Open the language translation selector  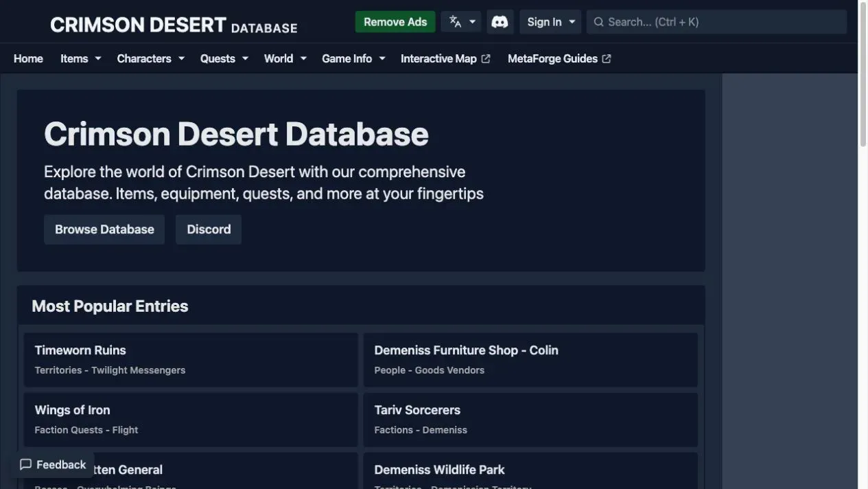(461, 22)
